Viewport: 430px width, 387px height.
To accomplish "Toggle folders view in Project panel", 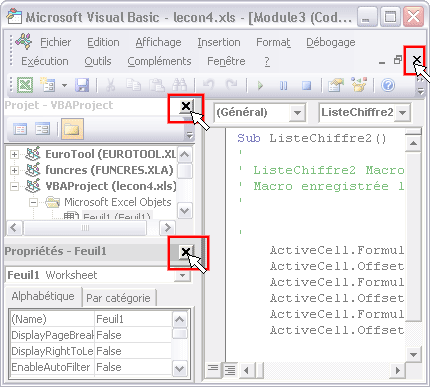I will click(72, 129).
